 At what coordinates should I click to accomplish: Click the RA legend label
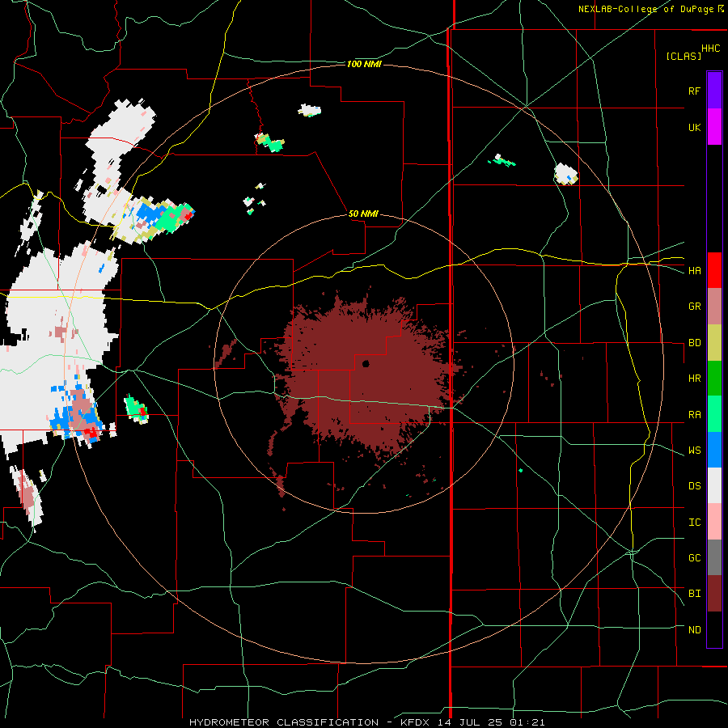[x=694, y=414]
